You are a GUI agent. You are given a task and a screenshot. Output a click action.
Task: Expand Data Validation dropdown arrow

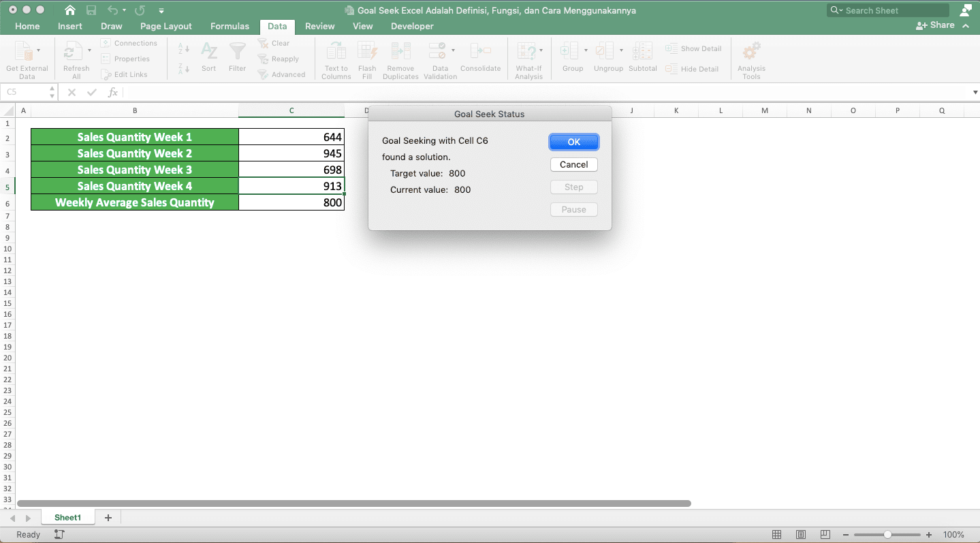[x=453, y=50]
